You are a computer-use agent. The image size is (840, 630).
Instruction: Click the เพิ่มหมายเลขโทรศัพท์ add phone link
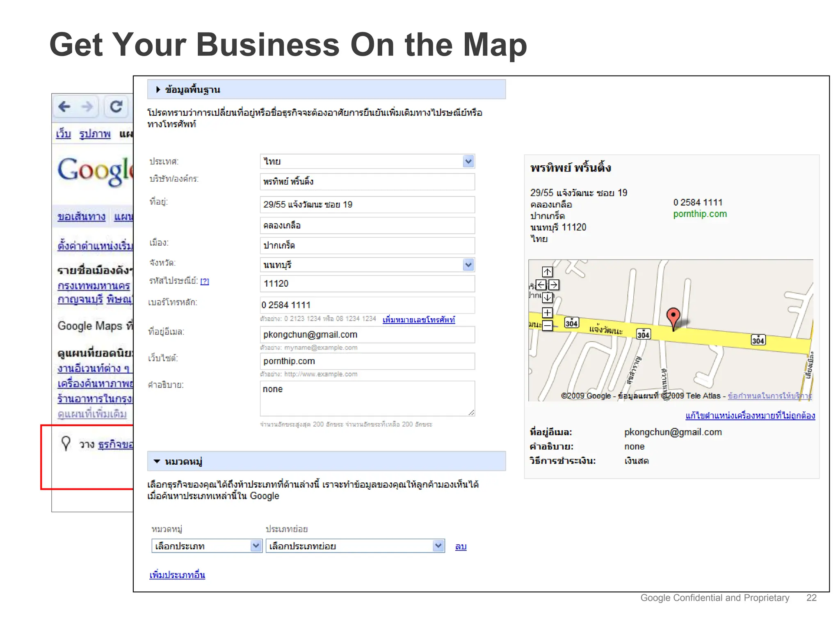point(419,320)
